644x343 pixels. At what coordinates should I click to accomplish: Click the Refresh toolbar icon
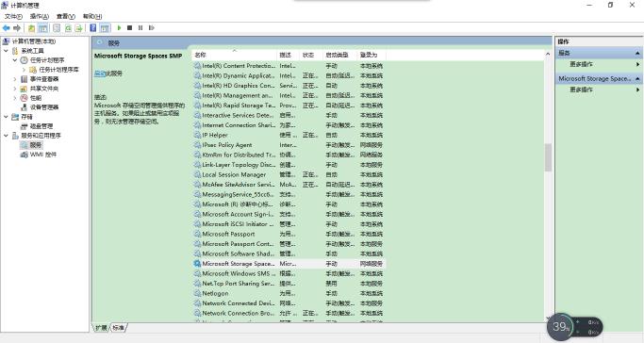pos(68,28)
